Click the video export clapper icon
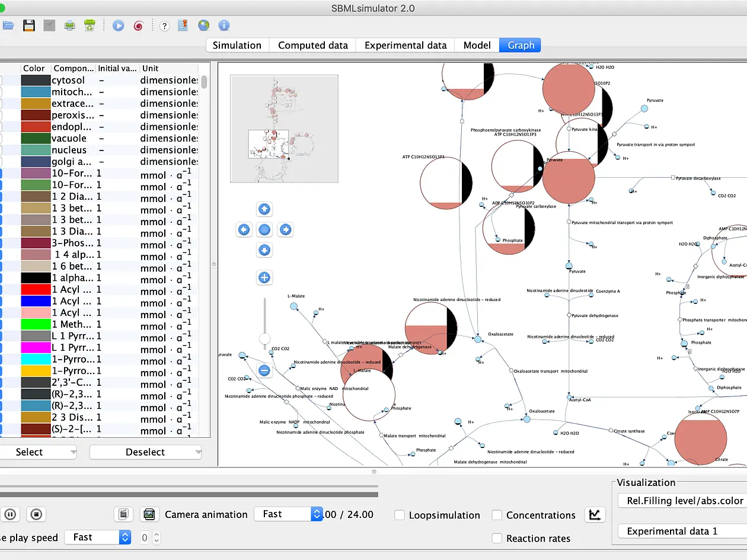The height and width of the screenshot is (560, 747). pyautogui.click(x=123, y=514)
